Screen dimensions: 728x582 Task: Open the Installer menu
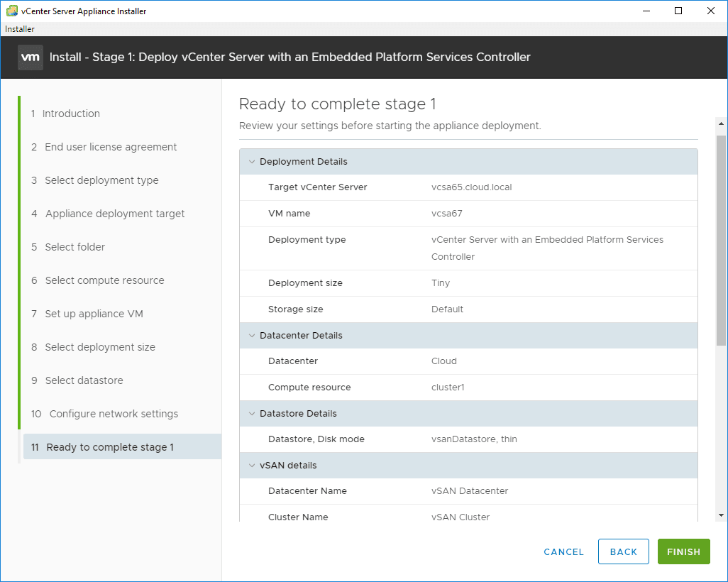(x=20, y=29)
